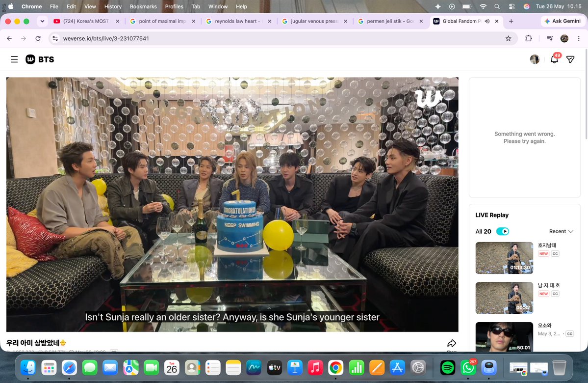Viewport: 588px width, 383px height.
Task: Open WhatsApp from the dock
Action: point(468,368)
